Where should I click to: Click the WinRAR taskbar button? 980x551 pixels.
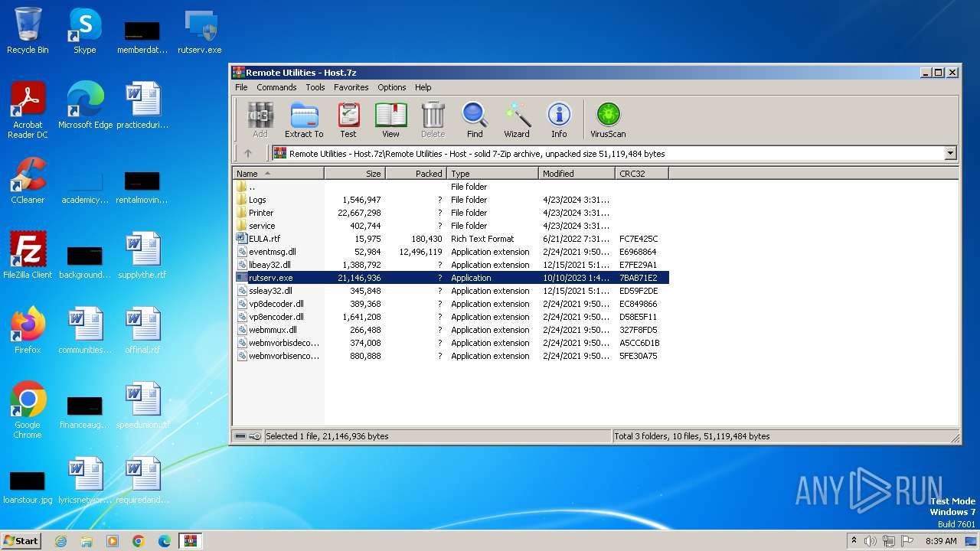pos(190,541)
